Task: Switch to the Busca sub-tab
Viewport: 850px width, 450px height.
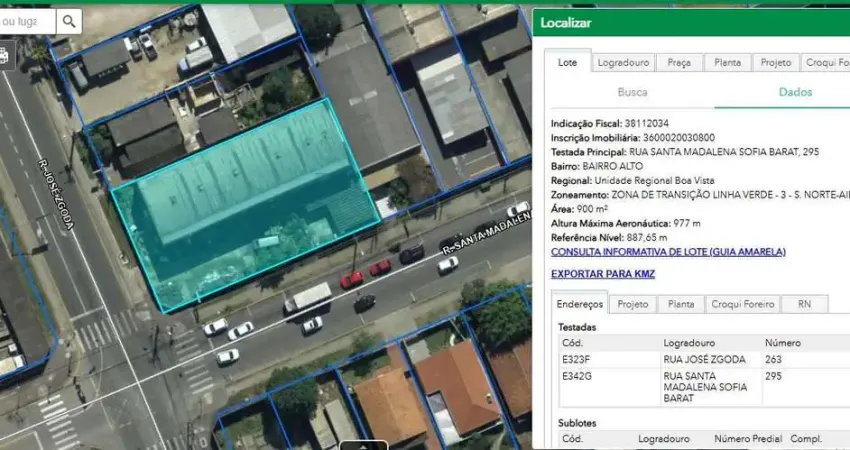Action: 632,92
